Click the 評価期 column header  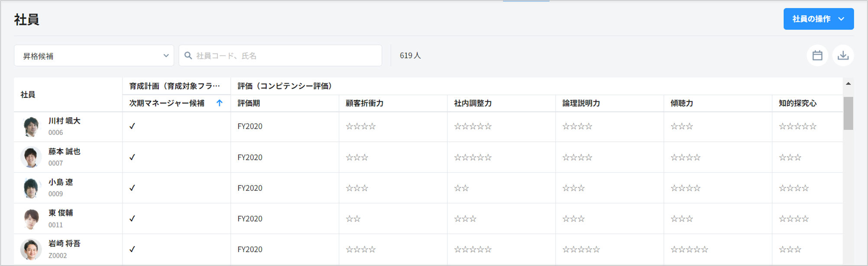pos(249,103)
